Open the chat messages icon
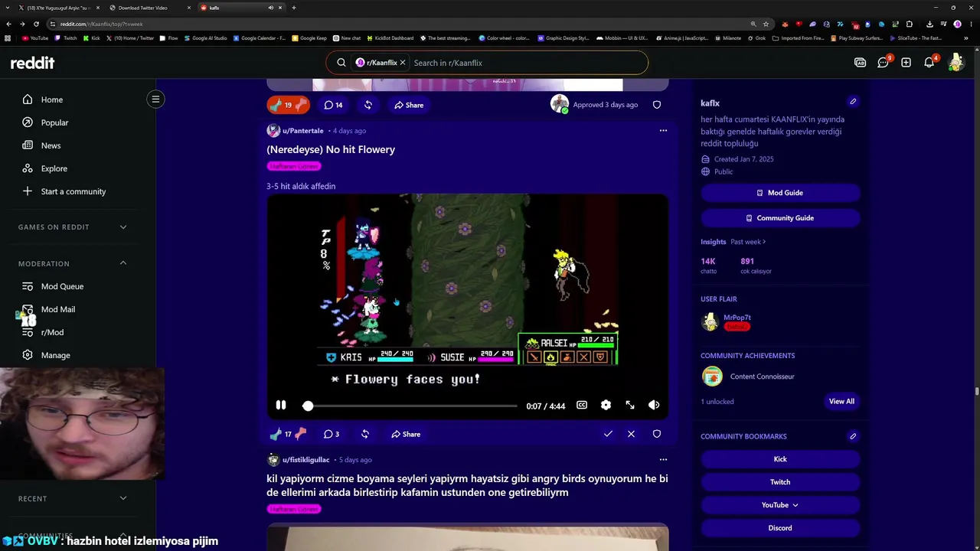Viewport: 980px width, 551px height. coord(883,63)
